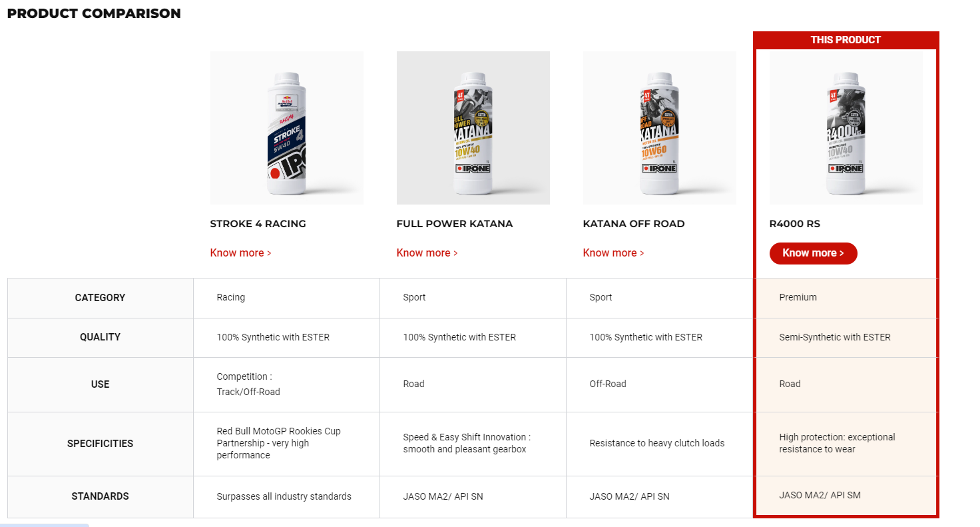Viewport: 980px width, 527px height.
Task: Click Know more under Full Power Katana
Action: [427, 253]
